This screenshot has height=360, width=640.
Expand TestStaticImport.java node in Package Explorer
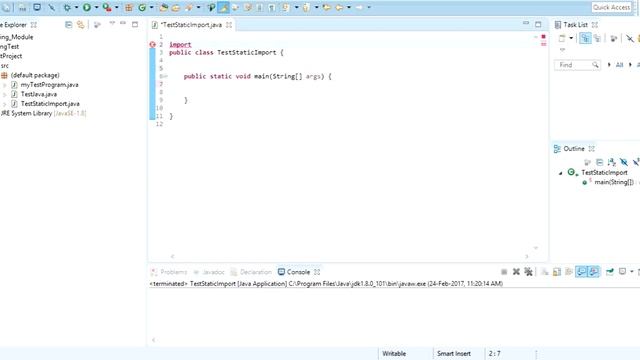(x=4, y=104)
